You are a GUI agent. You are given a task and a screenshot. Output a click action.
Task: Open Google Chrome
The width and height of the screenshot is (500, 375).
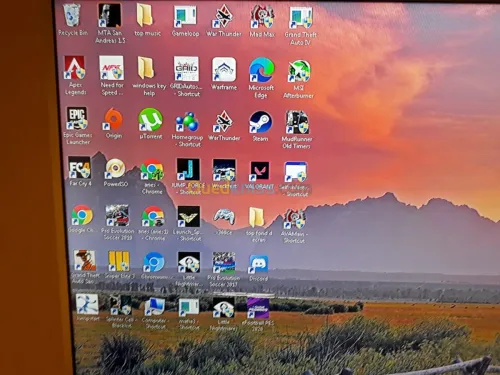click(x=82, y=215)
